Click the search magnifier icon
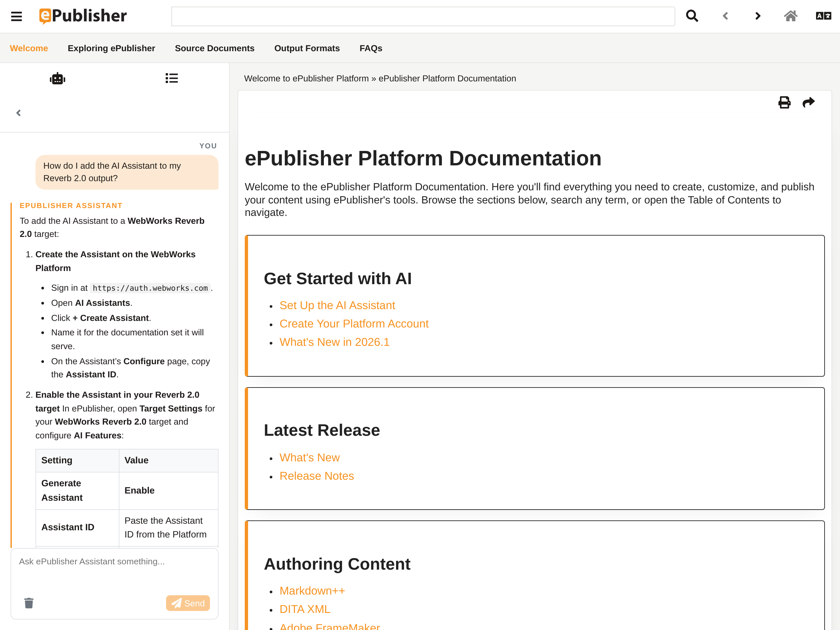840x630 pixels. point(692,16)
